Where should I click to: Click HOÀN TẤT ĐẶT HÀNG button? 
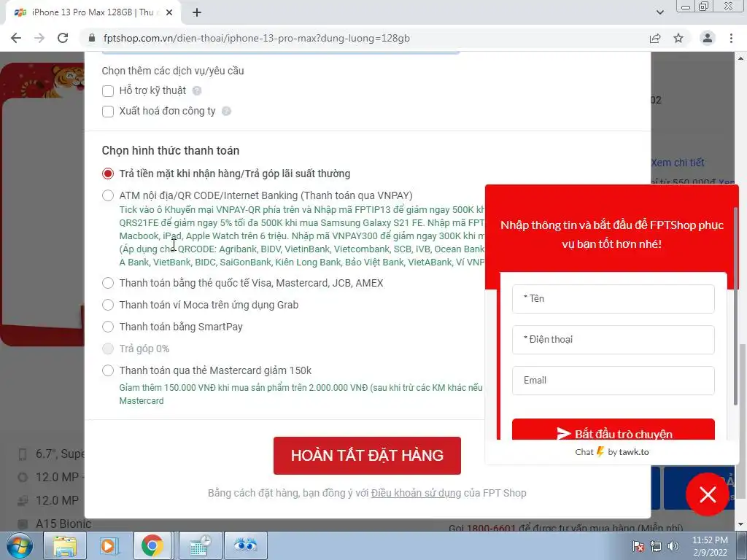coord(367,455)
